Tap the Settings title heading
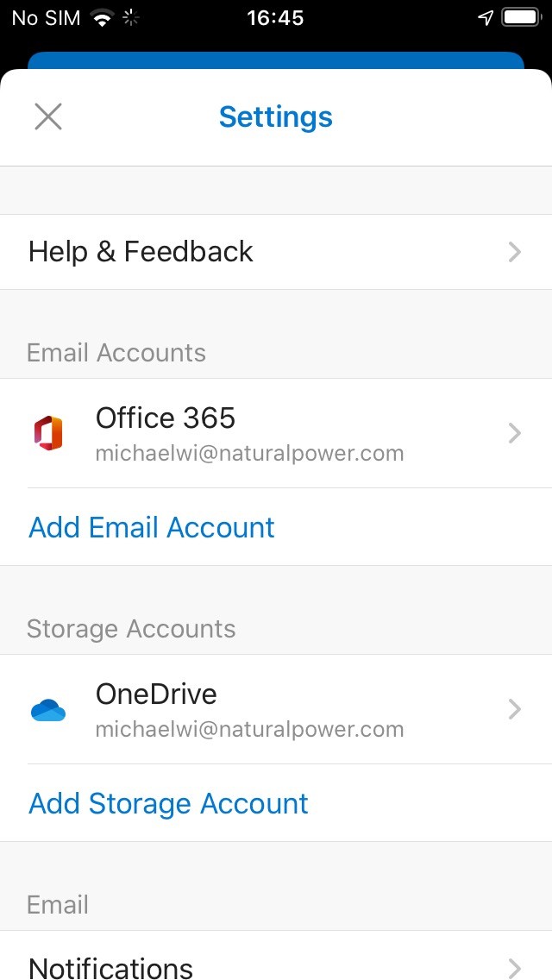552x980 pixels. pos(276,116)
